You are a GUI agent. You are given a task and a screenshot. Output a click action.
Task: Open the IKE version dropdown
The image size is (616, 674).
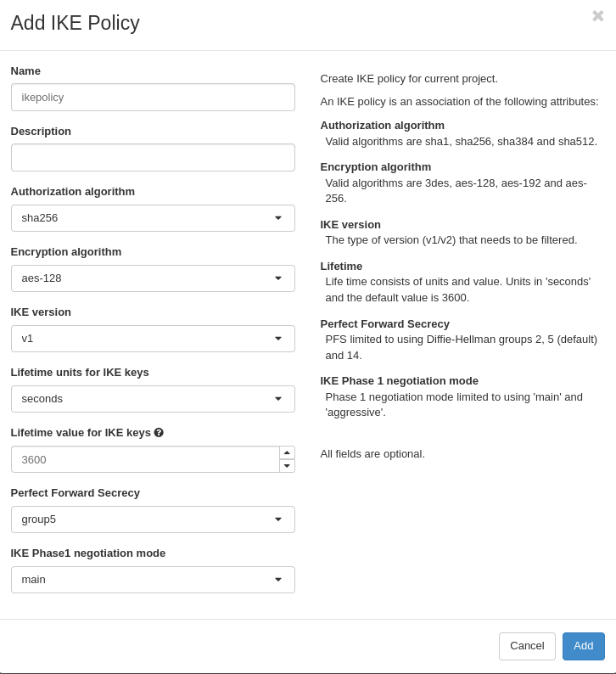(x=153, y=339)
